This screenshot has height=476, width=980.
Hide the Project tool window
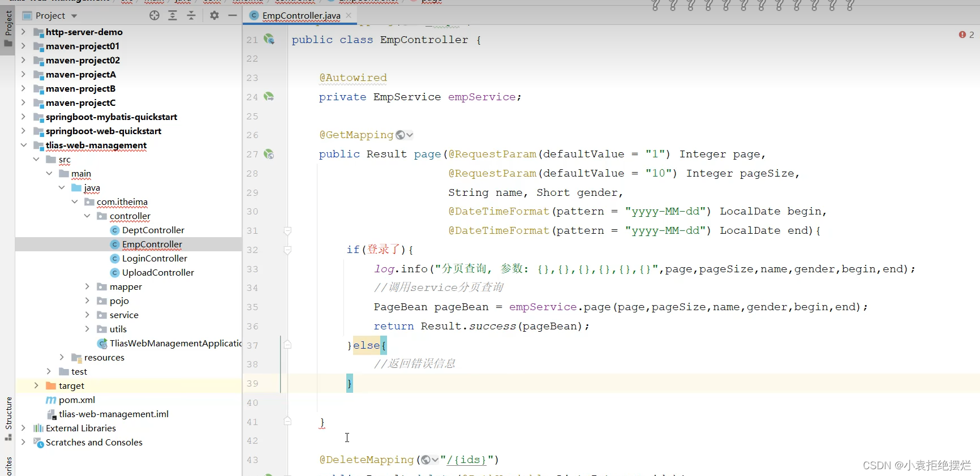(x=233, y=15)
